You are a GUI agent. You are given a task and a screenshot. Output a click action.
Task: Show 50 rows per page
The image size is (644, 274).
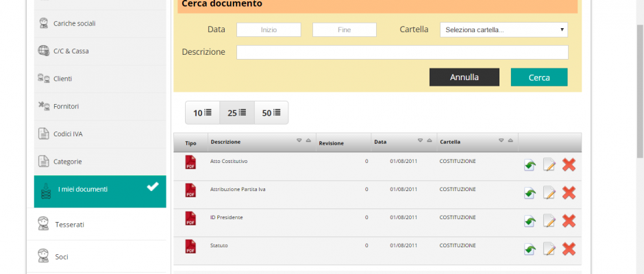(271, 112)
